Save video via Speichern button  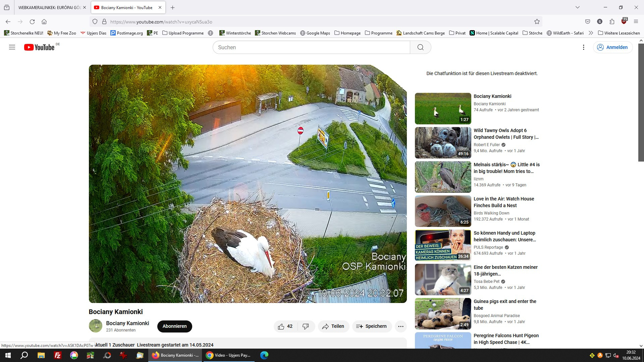372,326
